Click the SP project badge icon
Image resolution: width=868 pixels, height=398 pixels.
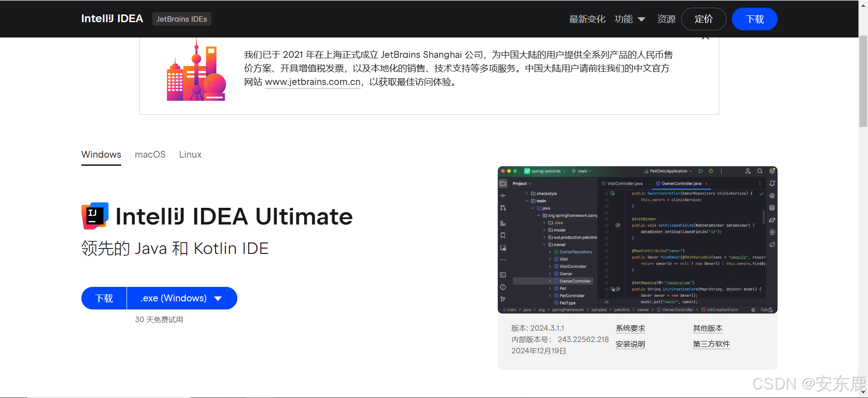(x=527, y=171)
